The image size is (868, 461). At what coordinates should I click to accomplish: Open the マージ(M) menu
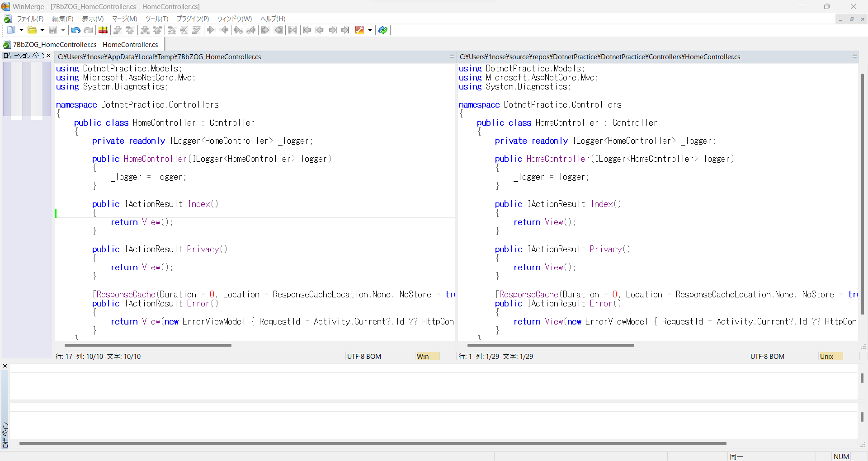(124, 19)
